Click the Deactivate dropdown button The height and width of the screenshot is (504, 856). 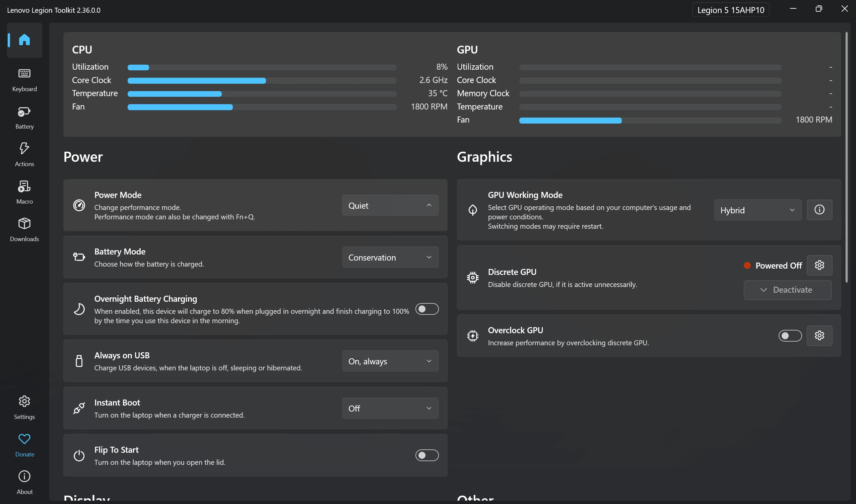coord(788,290)
